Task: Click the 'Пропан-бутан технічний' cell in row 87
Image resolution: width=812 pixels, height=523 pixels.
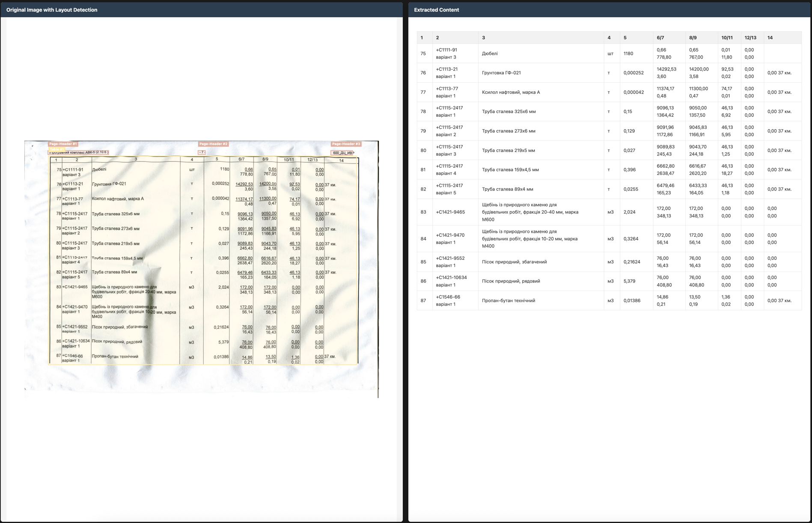Action: pos(508,300)
